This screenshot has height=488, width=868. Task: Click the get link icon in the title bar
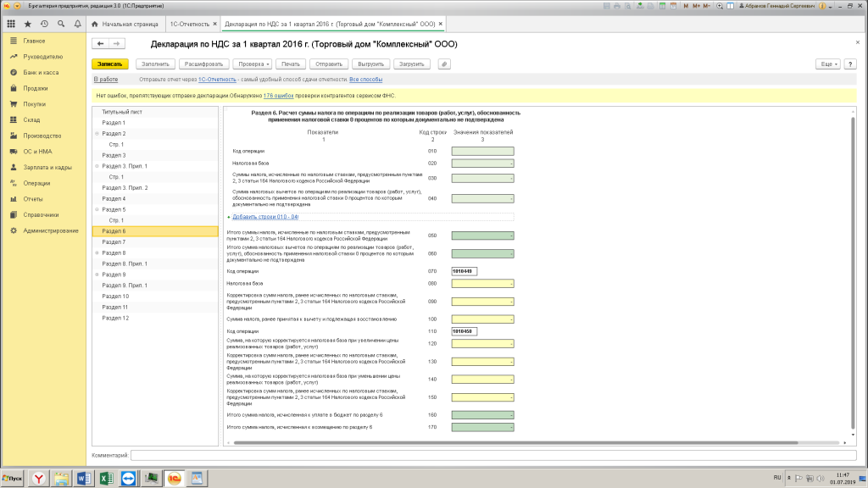640,6
